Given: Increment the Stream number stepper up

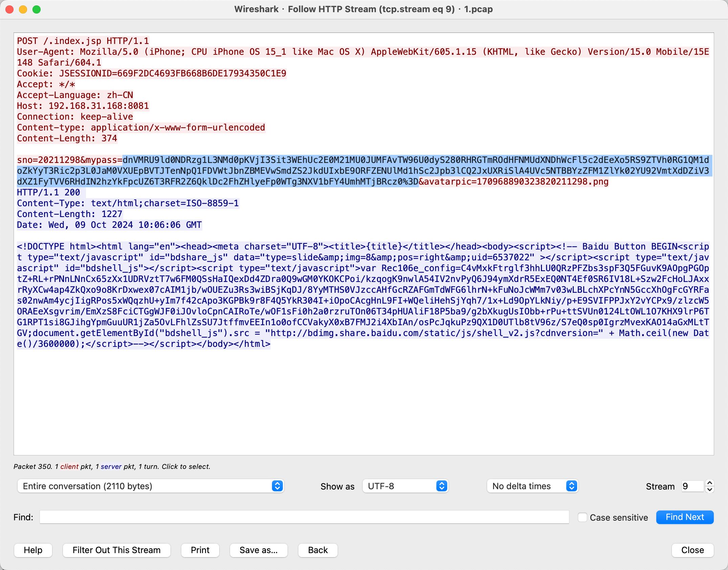Looking at the screenshot, I should pos(710,483).
